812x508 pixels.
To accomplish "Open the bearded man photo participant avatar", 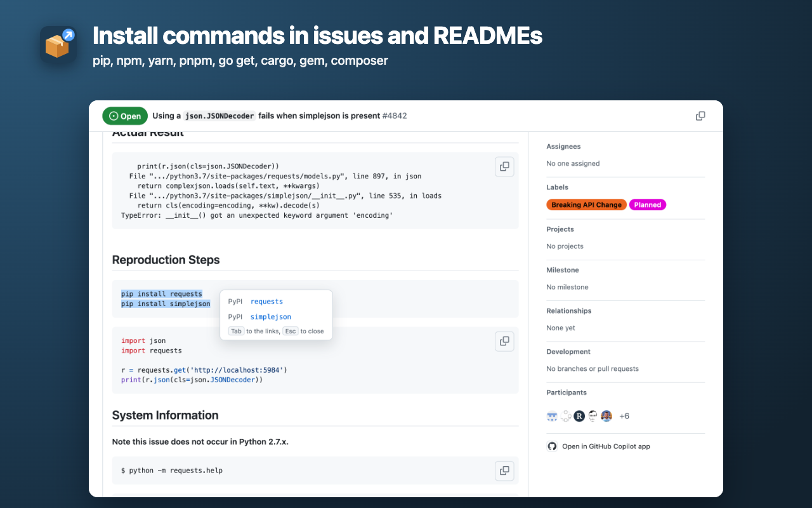I will (x=606, y=416).
